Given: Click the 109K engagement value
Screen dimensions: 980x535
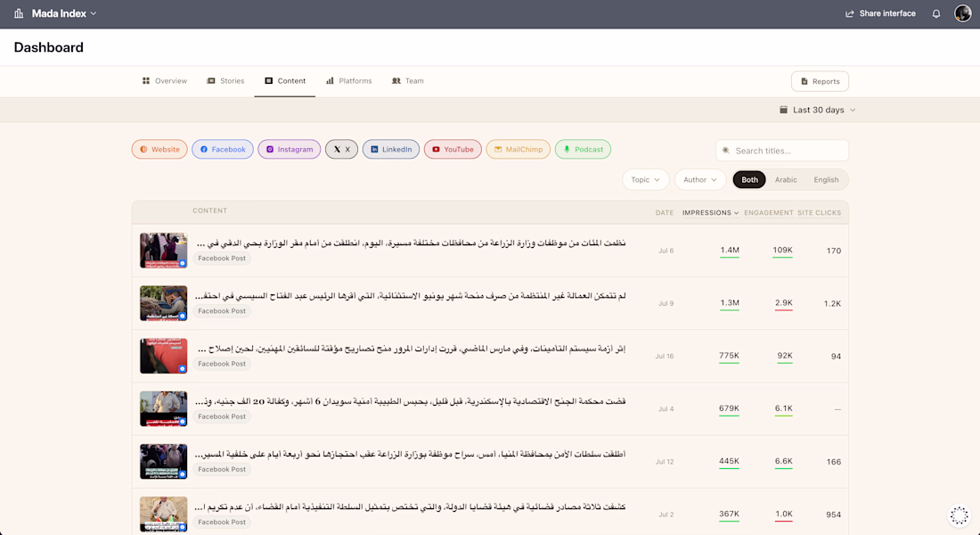Looking at the screenshot, I should (x=782, y=251).
